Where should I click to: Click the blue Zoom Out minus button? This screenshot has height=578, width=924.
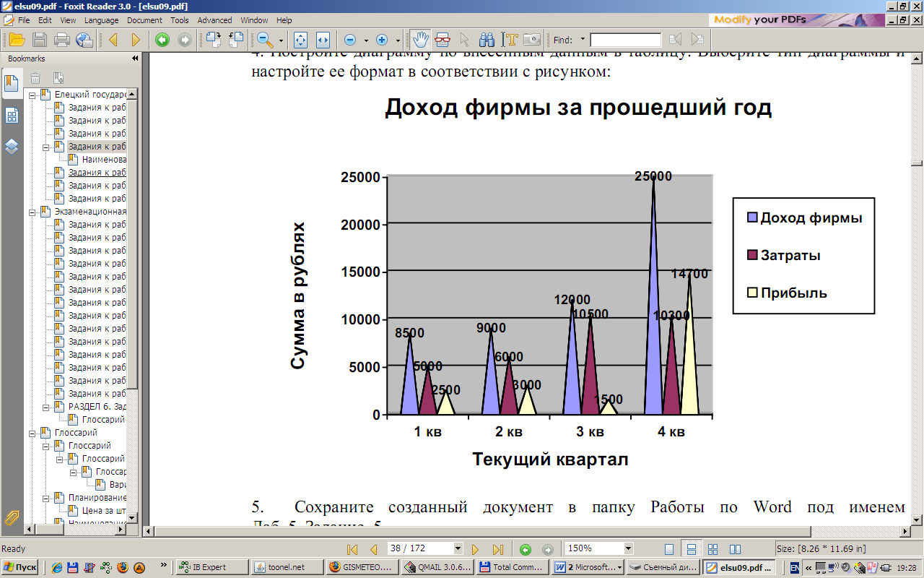[x=350, y=40]
